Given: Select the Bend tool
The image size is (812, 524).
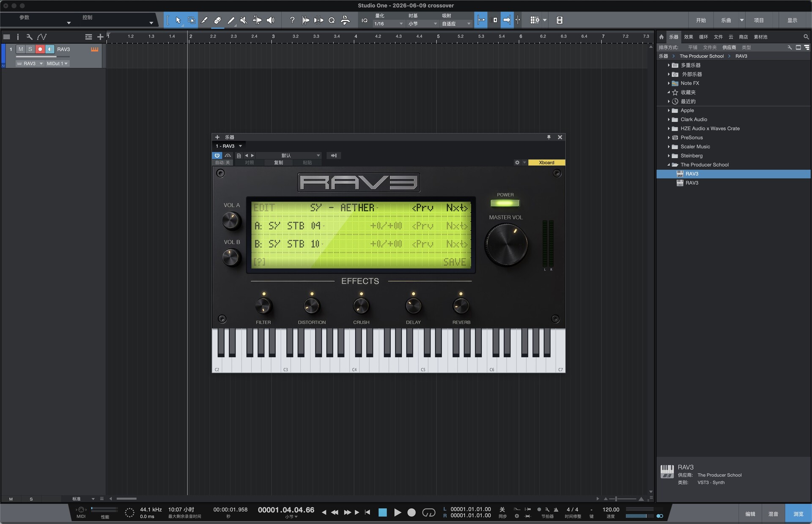Looking at the screenshot, I should click(257, 20).
